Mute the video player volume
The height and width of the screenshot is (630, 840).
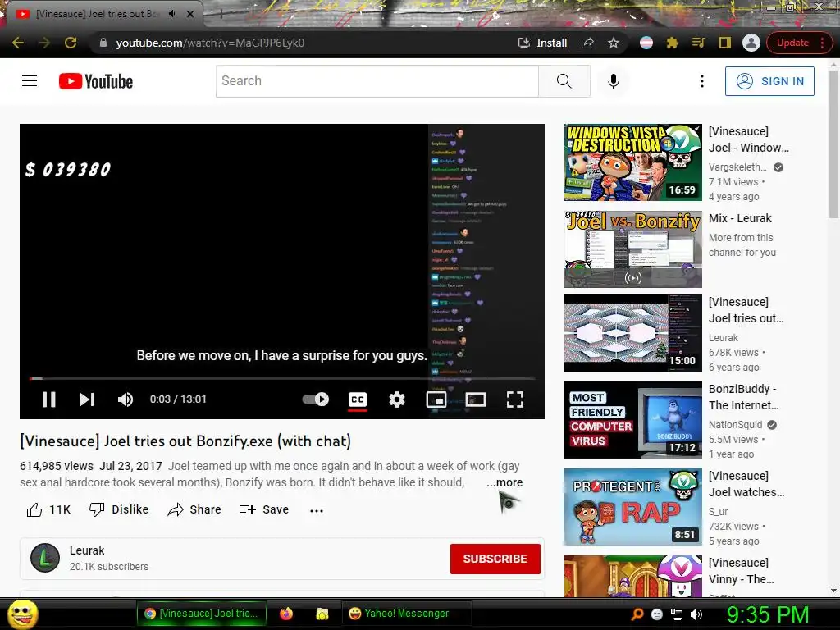coord(126,399)
